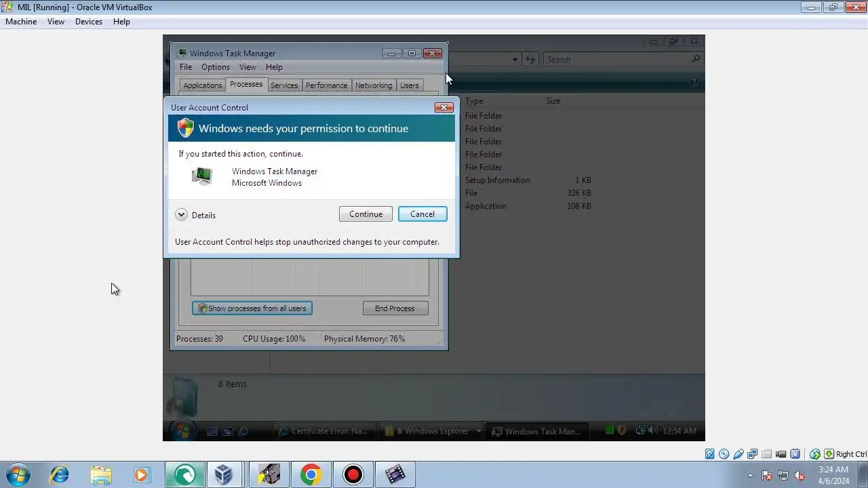868x488 pixels.
Task: Open the VirtualBox Help menu
Action: 121,22
